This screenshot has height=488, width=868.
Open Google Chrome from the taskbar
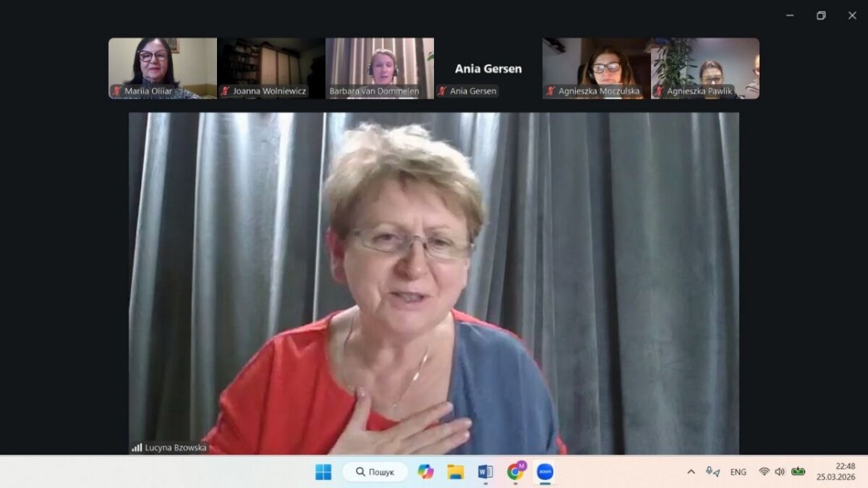click(x=515, y=472)
